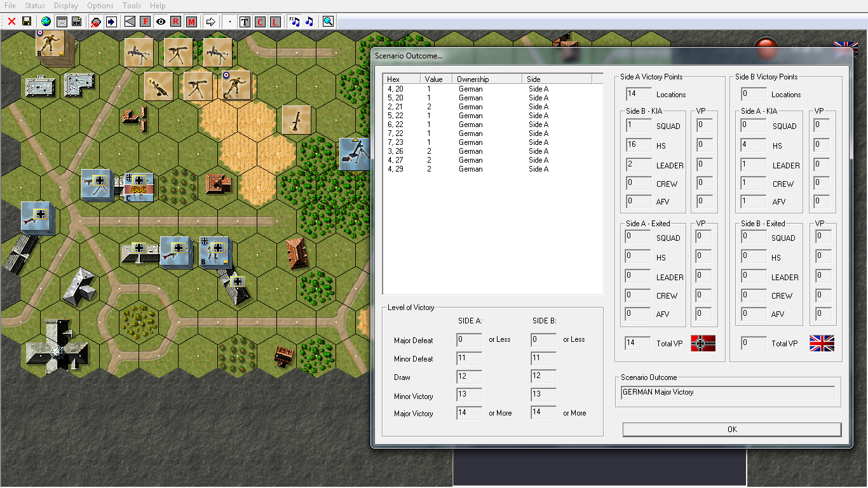Click the document icon marked xx
Image resolution: width=868 pixels, height=488 pixels.
[x=76, y=22]
